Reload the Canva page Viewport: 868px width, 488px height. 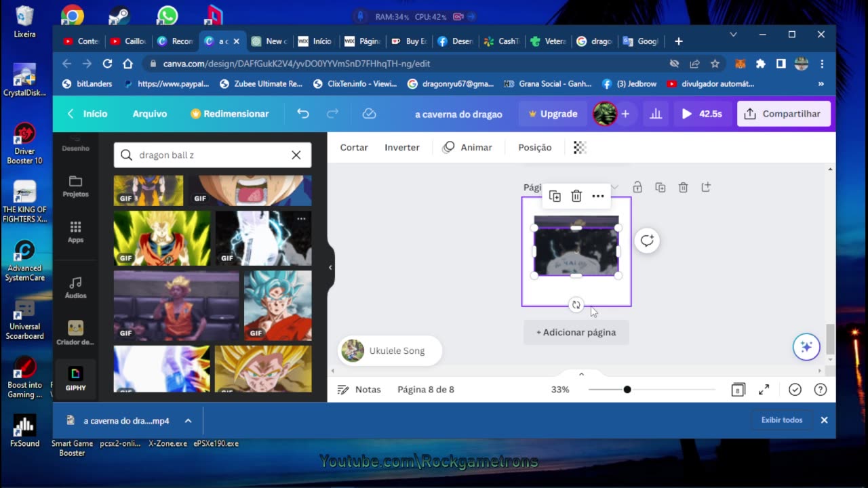click(107, 64)
